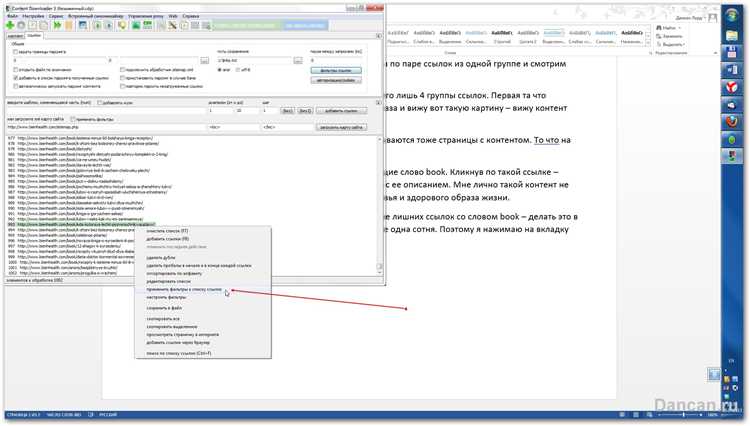Click the blue wide toolbar button
Screen dimensions: 750x426
click(x=305, y=25)
